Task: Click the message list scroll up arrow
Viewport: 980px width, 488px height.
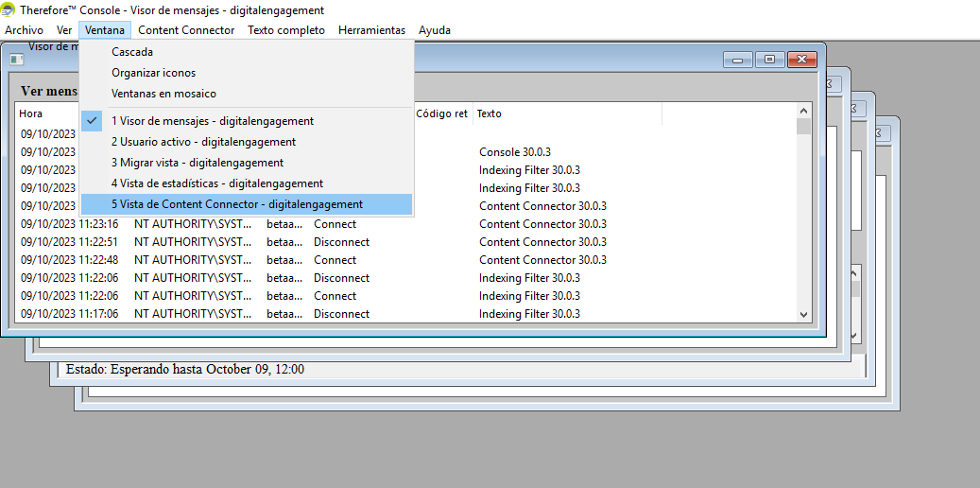Action: [803, 110]
